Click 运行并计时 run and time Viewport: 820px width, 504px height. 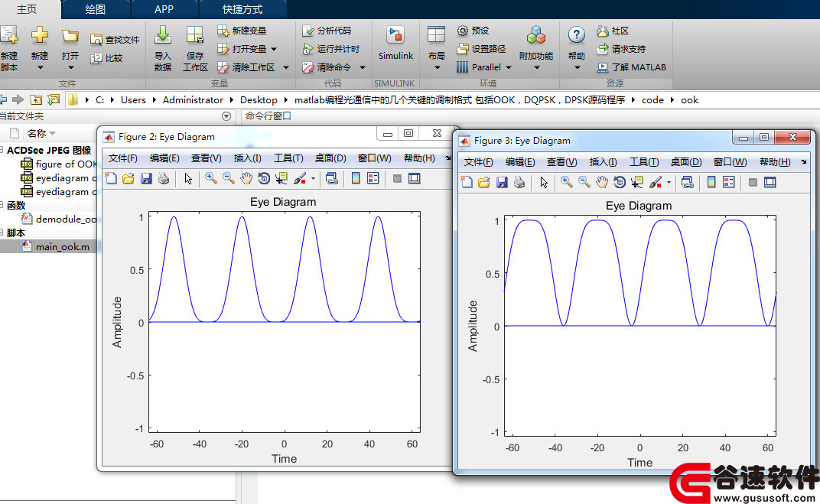tap(331, 49)
